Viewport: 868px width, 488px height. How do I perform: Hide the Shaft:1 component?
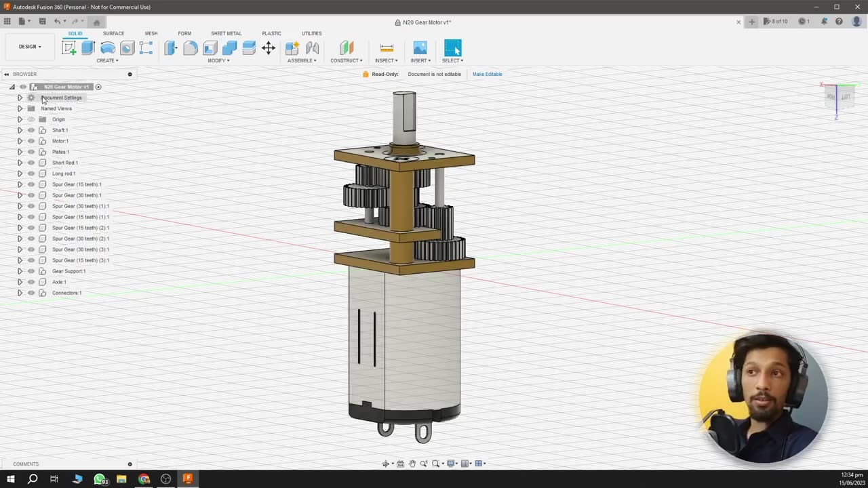[x=31, y=130]
